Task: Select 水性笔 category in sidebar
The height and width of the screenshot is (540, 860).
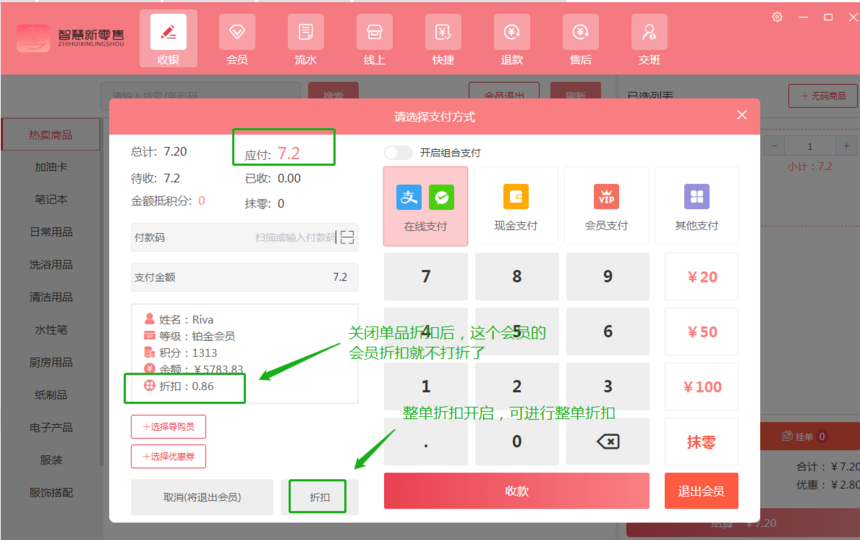Action: point(50,329)
